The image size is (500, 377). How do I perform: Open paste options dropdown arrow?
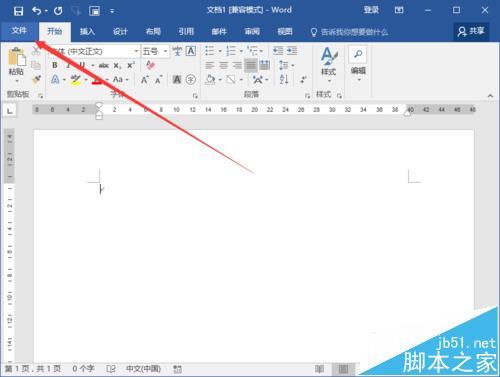(x=17, y=81)
